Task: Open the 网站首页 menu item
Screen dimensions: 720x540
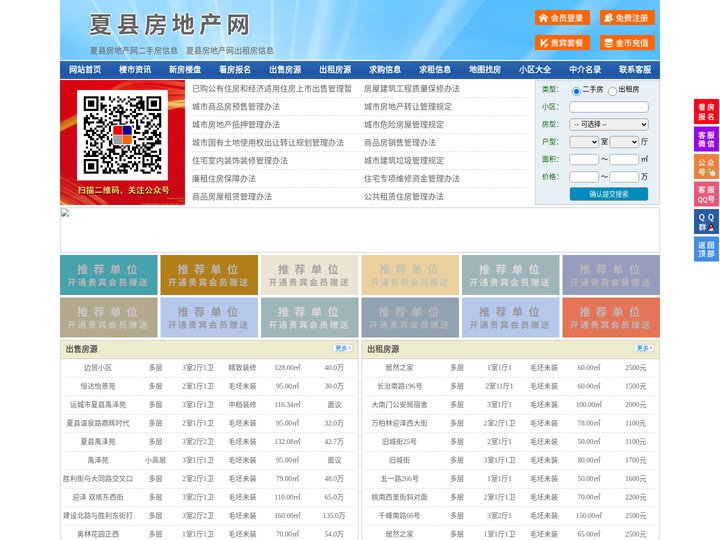Action: [85, 70]
